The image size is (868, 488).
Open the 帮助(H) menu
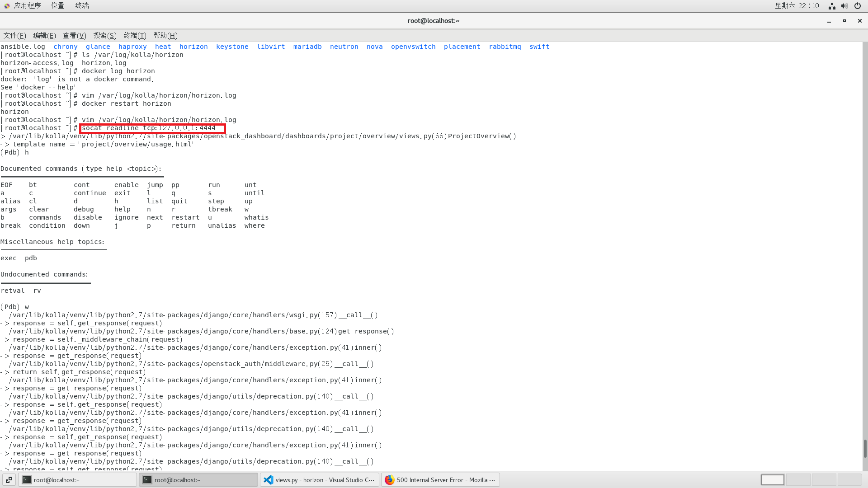(165, 35)
